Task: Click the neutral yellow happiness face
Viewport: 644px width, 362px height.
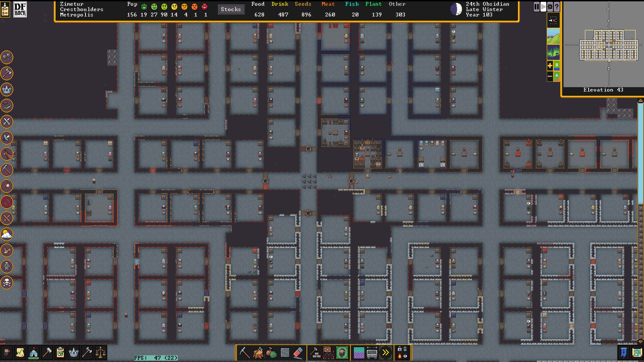Action: [x=174, y=7]
